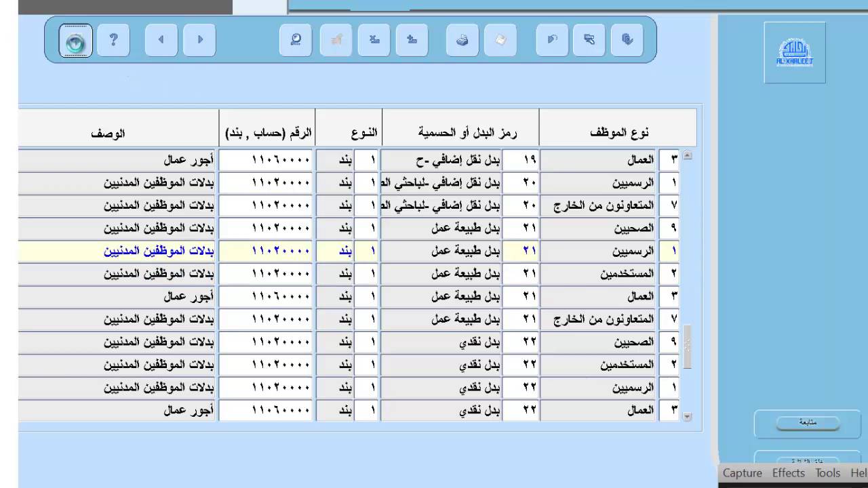
Task: Click the undo arrow toolbar icon
Action: click(x=552, y=40)
